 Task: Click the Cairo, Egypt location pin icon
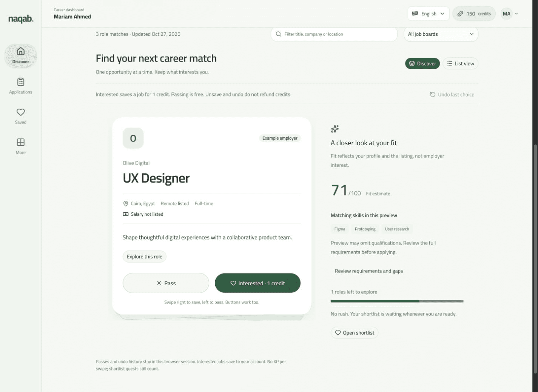coord(126,204)
